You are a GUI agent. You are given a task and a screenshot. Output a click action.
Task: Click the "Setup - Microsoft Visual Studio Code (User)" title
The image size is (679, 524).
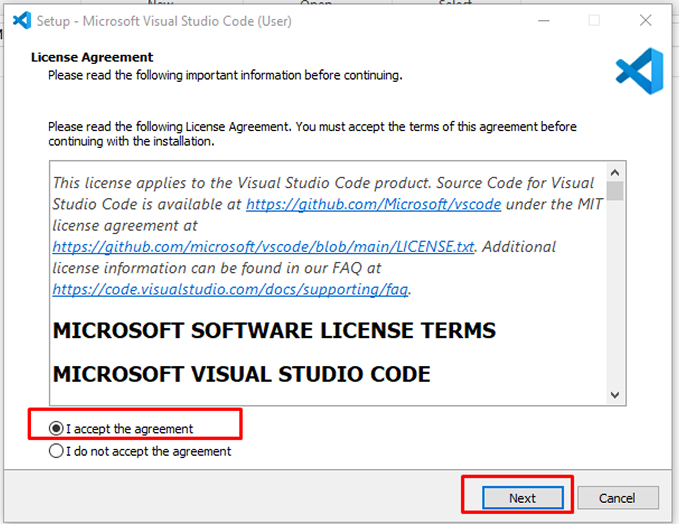(x=164, y=21)
